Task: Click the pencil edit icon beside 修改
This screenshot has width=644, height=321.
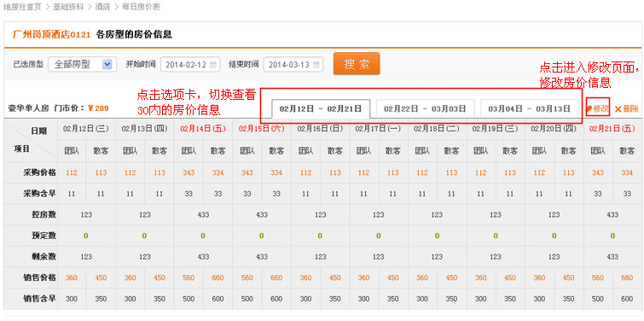Action: (x=589, y=109)
